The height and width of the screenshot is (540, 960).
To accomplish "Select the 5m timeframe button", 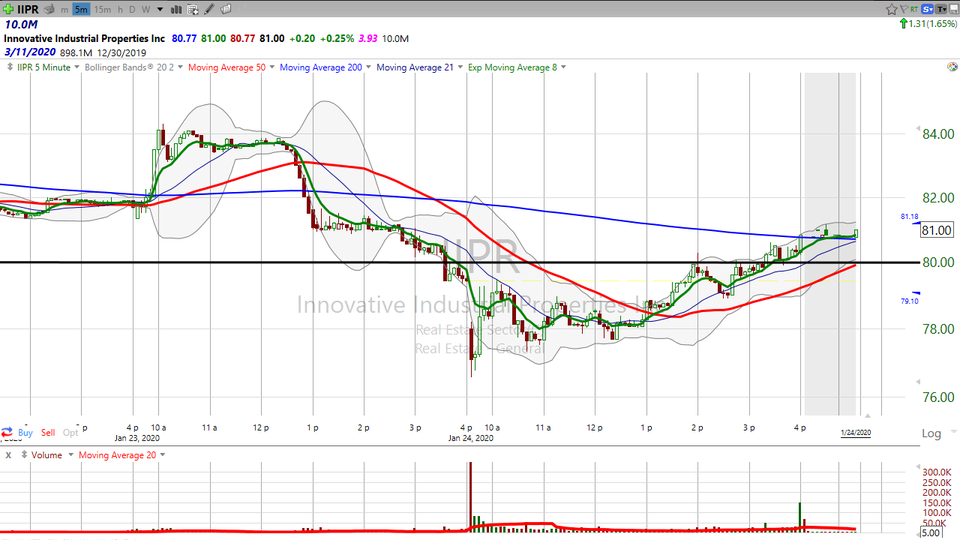I will pos(81,9).
